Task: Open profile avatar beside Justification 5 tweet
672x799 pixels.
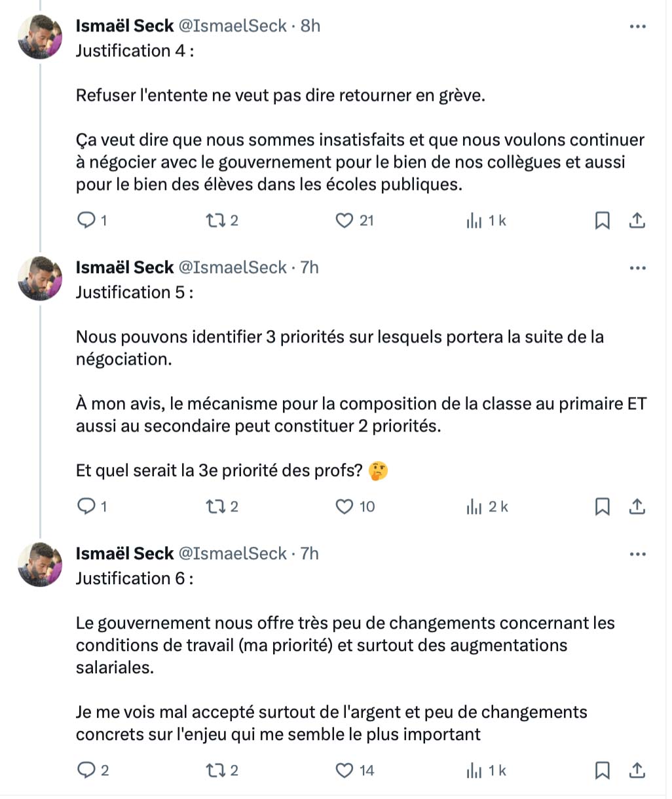Action: tap(40, 278)
